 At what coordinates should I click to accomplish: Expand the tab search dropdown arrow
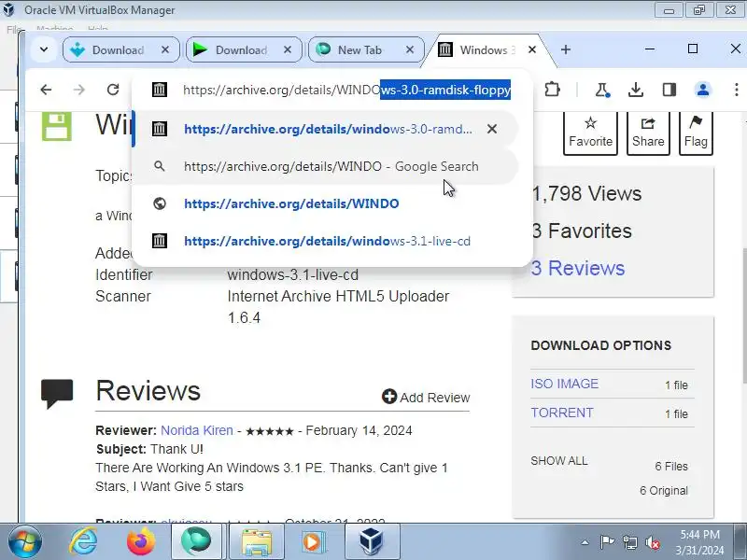click(43, 49)
